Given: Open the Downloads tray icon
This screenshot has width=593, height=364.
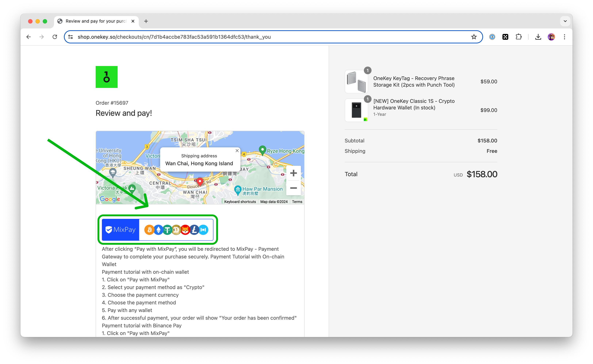Looking at the screenshot, I should click(538, 37).
